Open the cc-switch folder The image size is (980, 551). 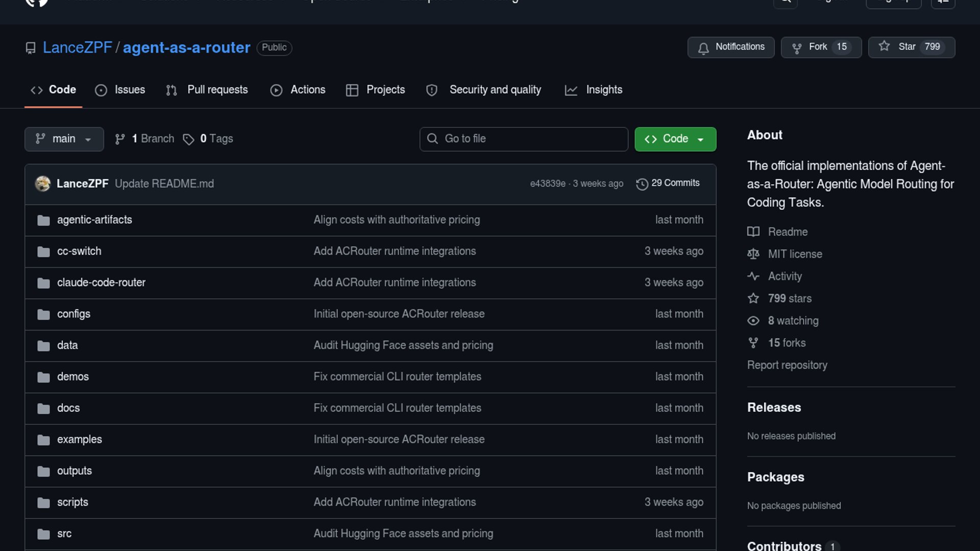[79, 251]
